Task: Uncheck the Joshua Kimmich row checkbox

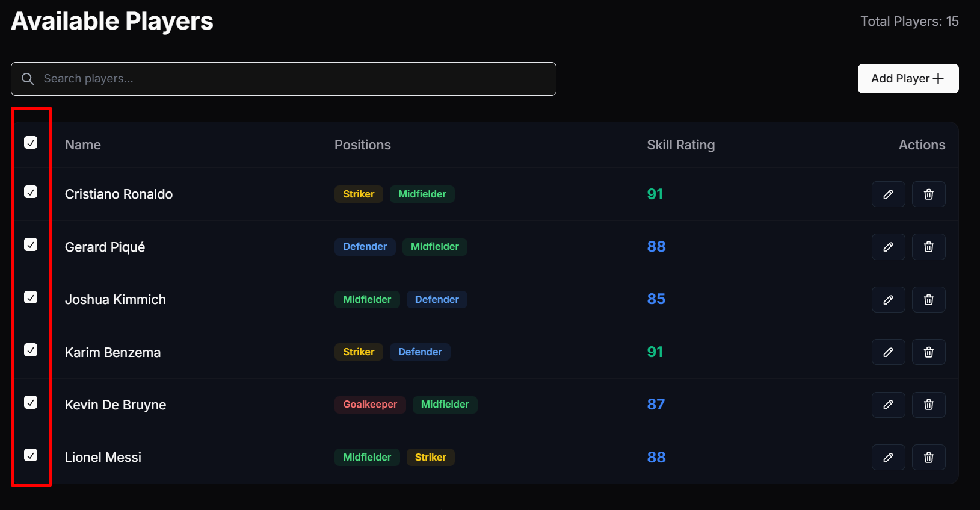Action: point(31,297)
